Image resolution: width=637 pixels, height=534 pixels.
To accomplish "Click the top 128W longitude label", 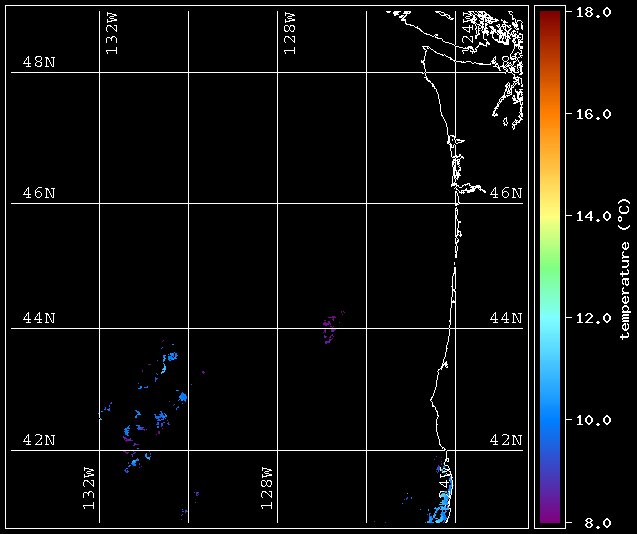I will point(290,33).
